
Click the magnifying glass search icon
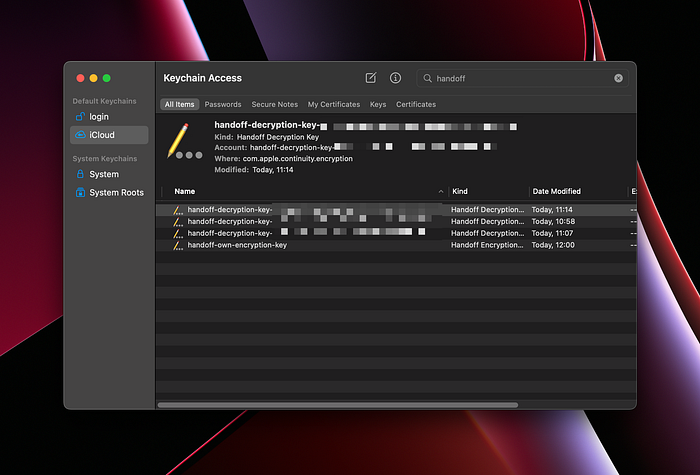pos(427,78)
